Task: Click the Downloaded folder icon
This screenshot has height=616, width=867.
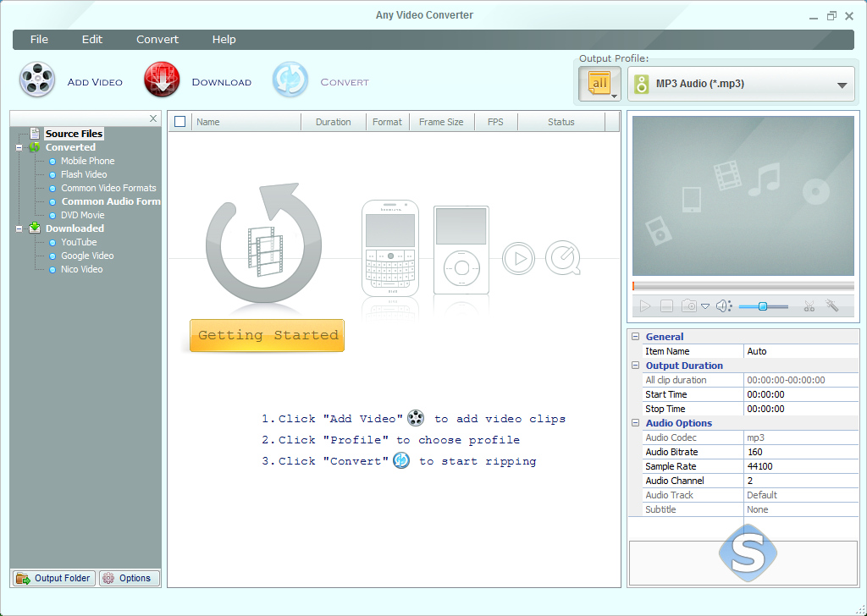Action: click(x=35, y=228)
